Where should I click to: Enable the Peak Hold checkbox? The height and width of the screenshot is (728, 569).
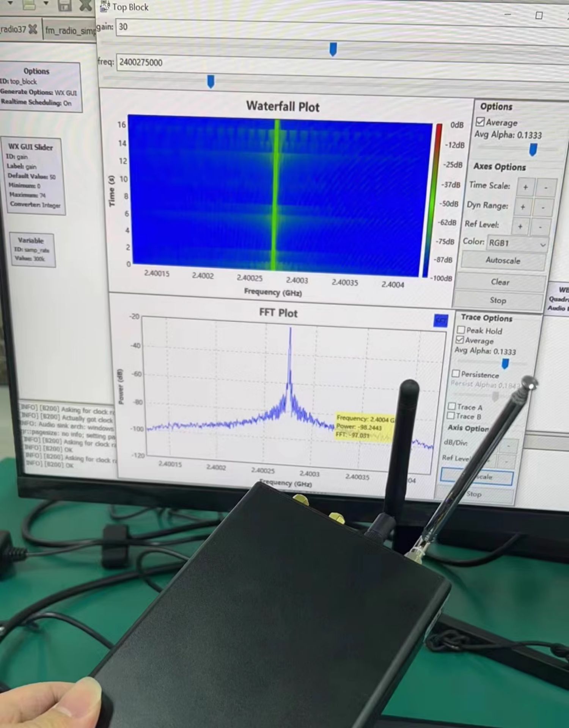point(461,330)
